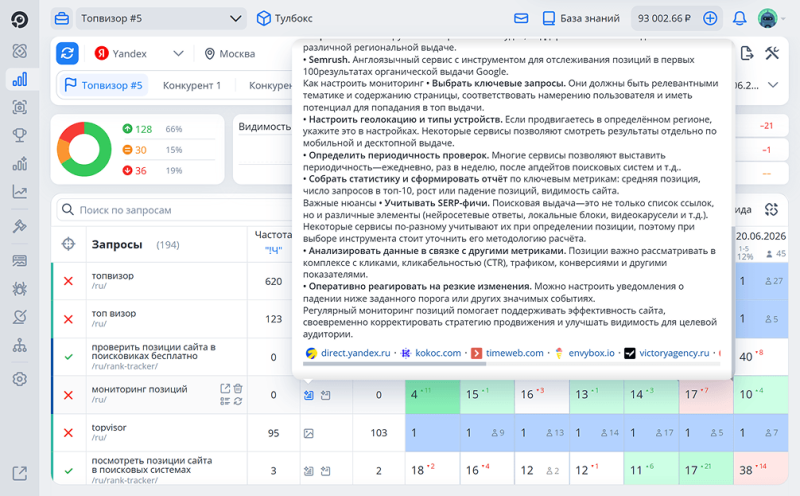
Task: Open the export file icon
Action: coord(746,53)
